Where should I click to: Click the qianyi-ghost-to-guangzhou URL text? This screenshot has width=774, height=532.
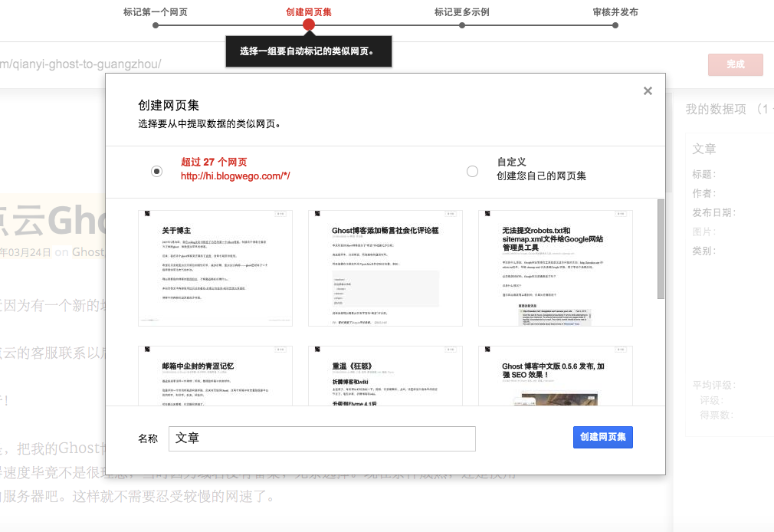click(x=80, y=64)
